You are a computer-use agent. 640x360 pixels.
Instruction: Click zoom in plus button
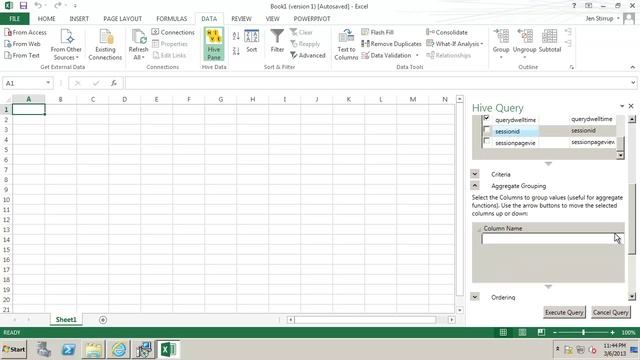pyautogui.click(x=612, y=333)
